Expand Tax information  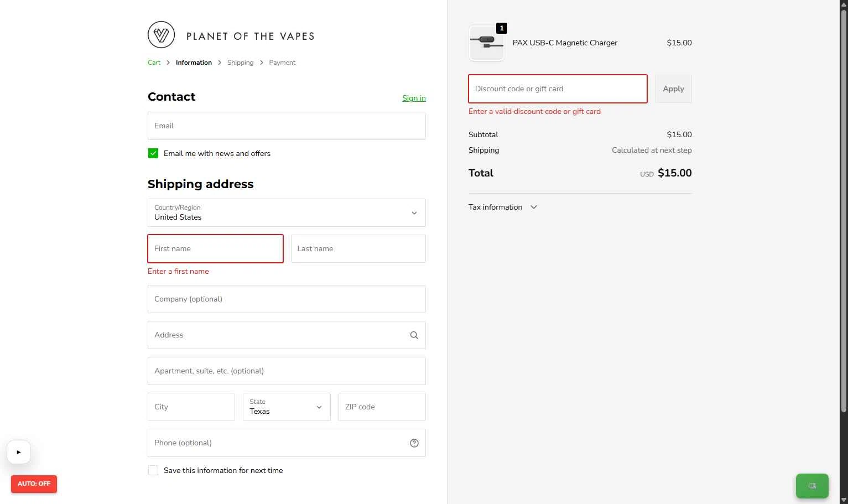503,207
